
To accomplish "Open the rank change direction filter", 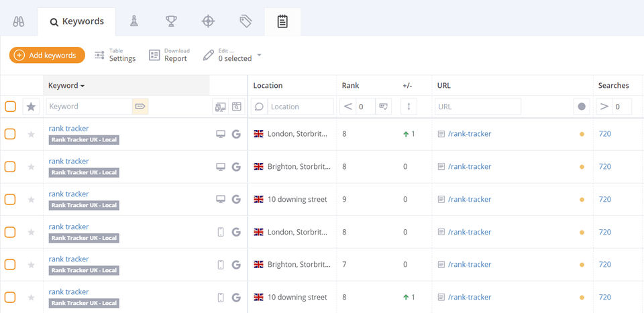I will coord(409,107).
